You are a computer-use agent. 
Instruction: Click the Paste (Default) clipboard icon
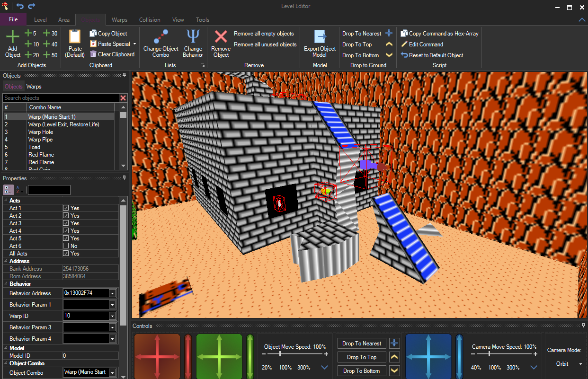(x=74, y=37)
